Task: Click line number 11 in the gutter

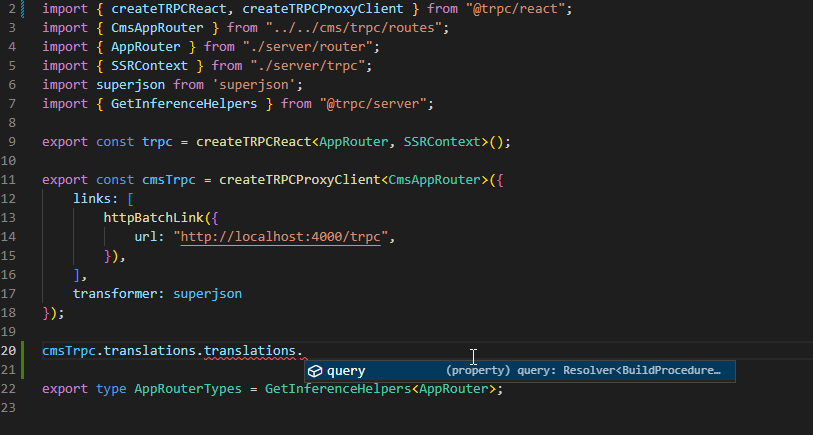Action: (x=8, y=179)
